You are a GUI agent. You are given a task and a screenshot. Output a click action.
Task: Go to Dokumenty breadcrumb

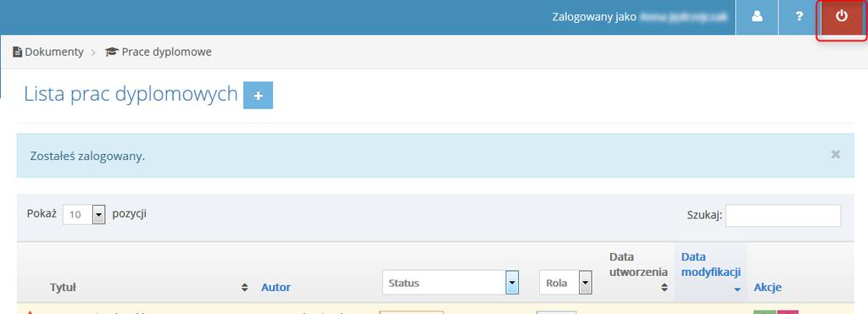point(48,52)
